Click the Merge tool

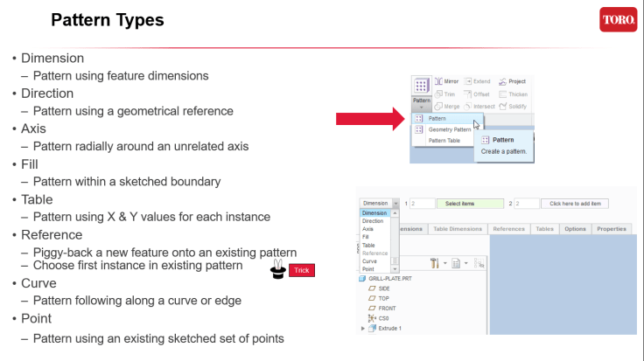446,106
